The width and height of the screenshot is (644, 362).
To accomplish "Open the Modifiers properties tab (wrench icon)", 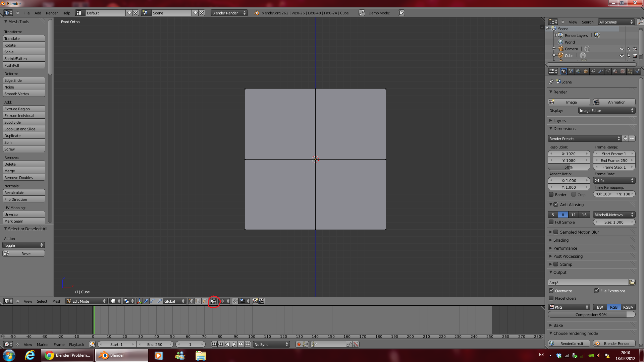I will [600, 71].
